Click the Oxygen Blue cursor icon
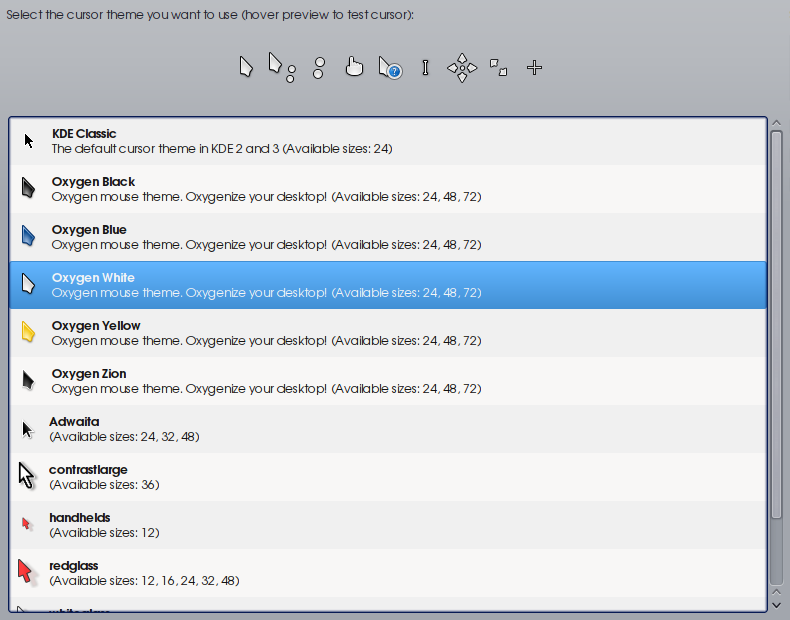The image size is (790, 620). [x=28, y=236]
